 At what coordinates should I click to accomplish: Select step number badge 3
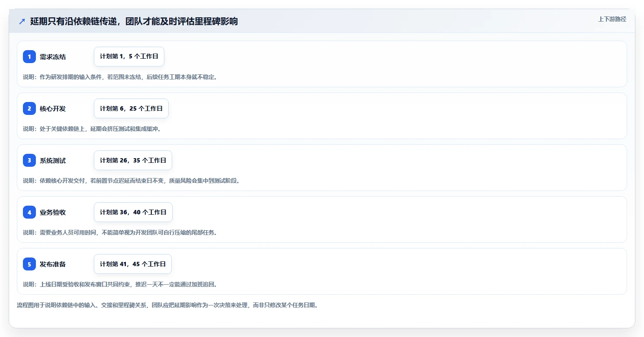pyautogui.click(x=29, y=160)
